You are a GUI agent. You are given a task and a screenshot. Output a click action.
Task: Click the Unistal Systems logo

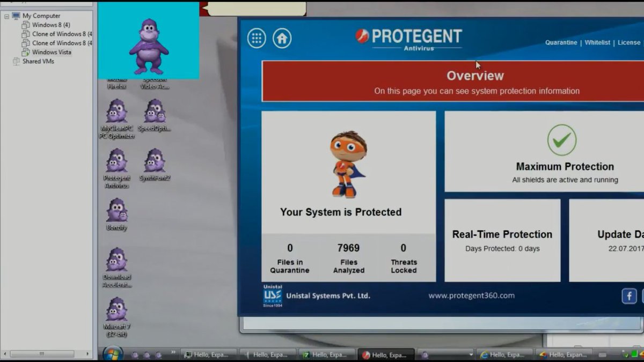273,295
